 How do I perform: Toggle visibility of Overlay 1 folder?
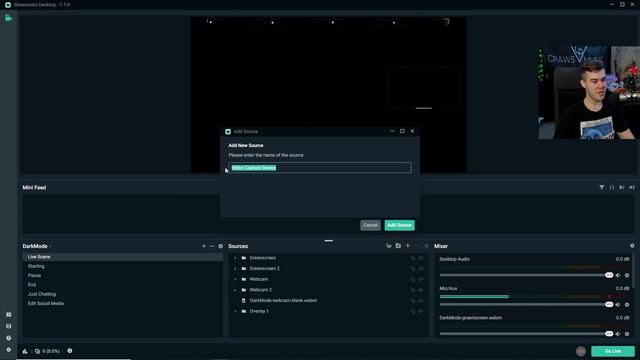[421, 311]
